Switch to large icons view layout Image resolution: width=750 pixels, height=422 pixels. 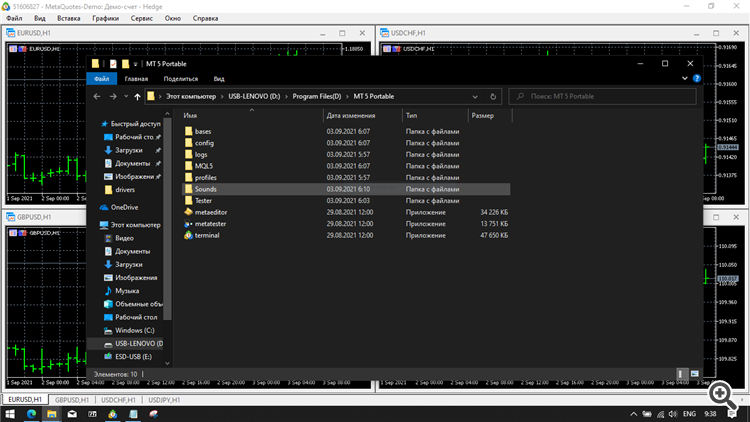[695, 374]
